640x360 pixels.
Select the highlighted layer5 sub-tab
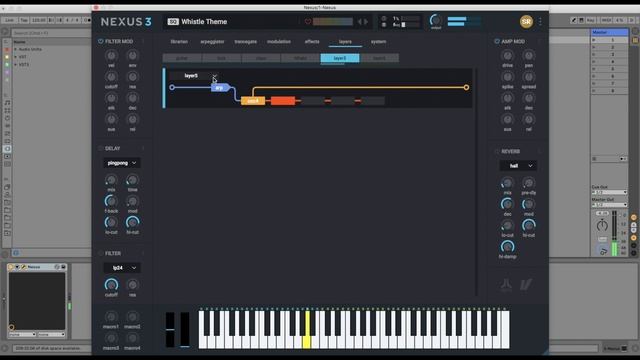coord(340,58)
